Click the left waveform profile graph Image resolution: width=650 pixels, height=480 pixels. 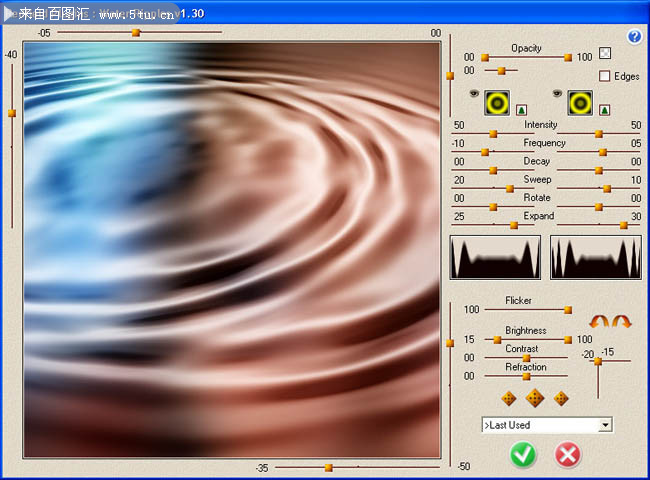pos(496,258)
